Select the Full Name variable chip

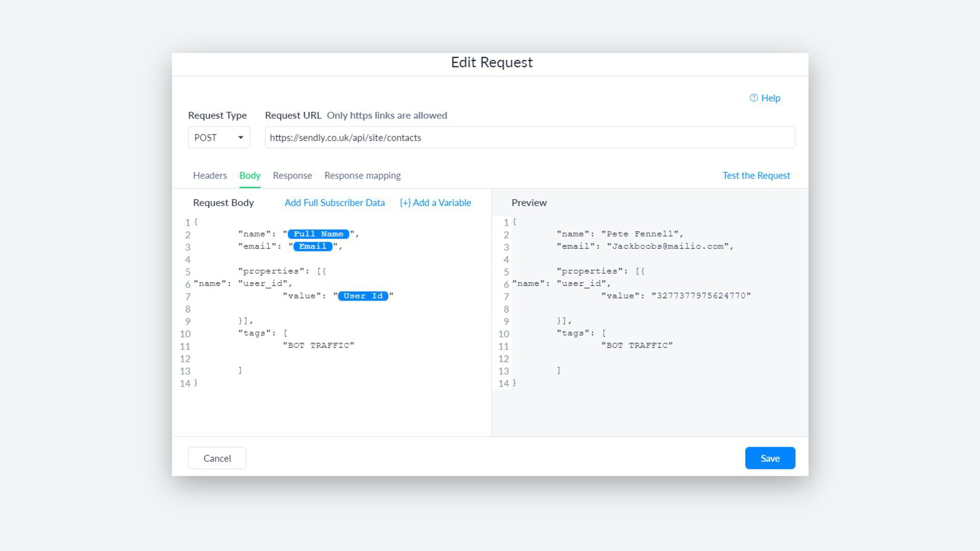(318, 234)
